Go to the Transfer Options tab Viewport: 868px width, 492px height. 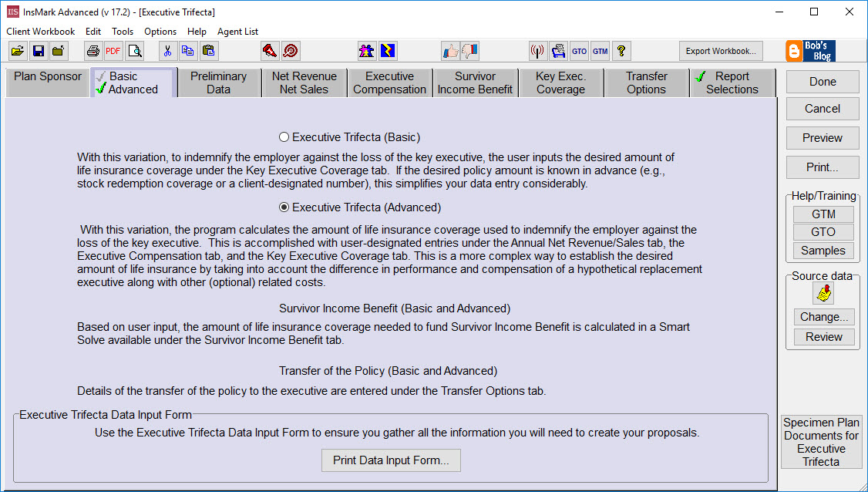(646, 83)
